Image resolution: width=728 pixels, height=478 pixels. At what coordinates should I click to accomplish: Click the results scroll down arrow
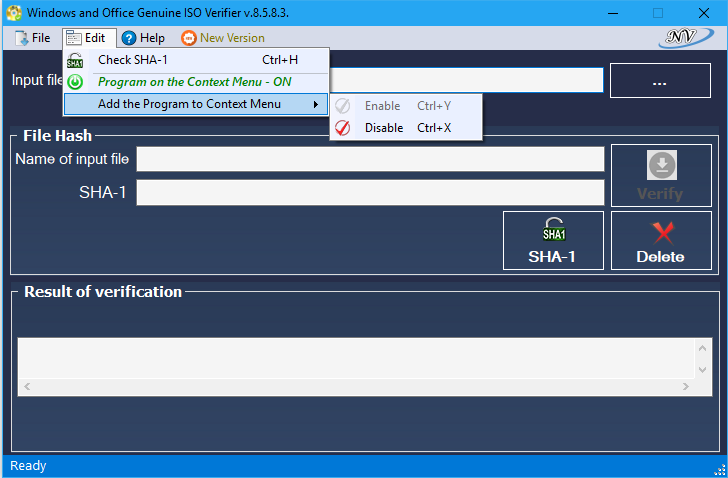point(702,370)
